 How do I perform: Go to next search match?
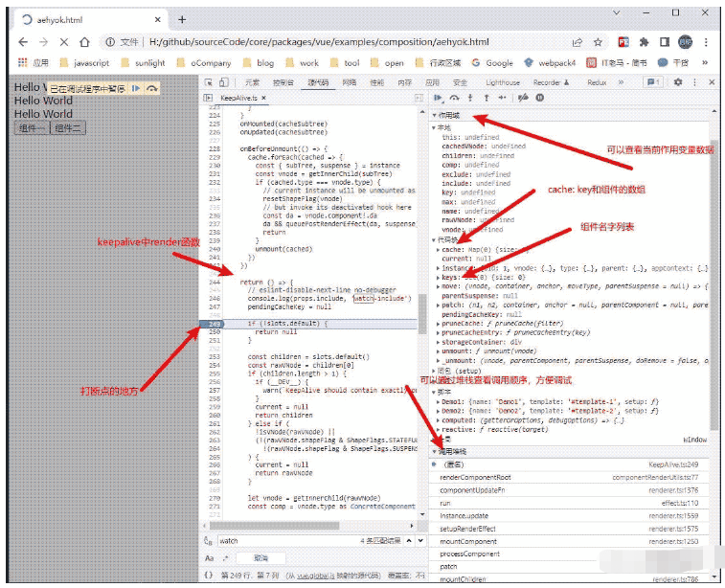420,540
